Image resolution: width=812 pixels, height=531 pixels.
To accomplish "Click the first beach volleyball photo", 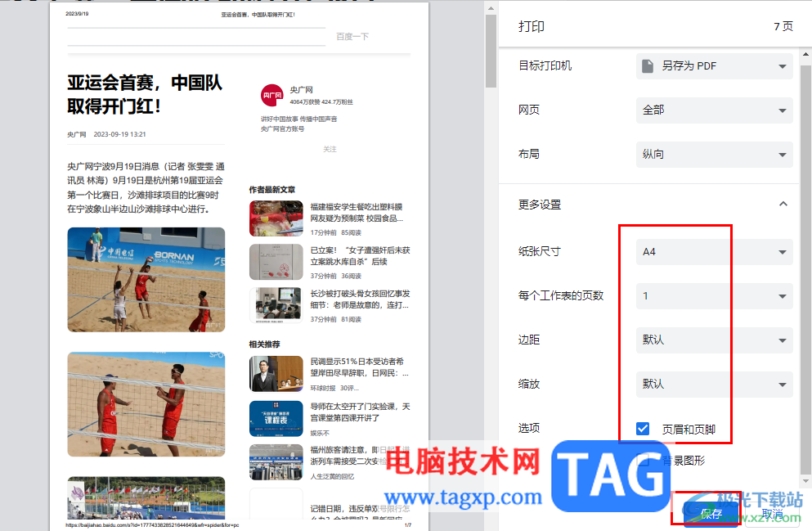I will pyautogui.click(x=146, y=280).
